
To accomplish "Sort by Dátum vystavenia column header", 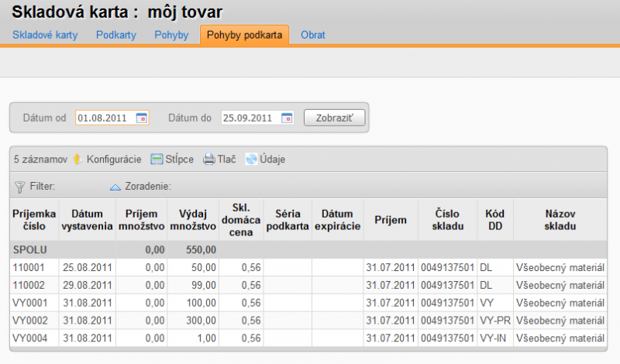I will point(87,220).
